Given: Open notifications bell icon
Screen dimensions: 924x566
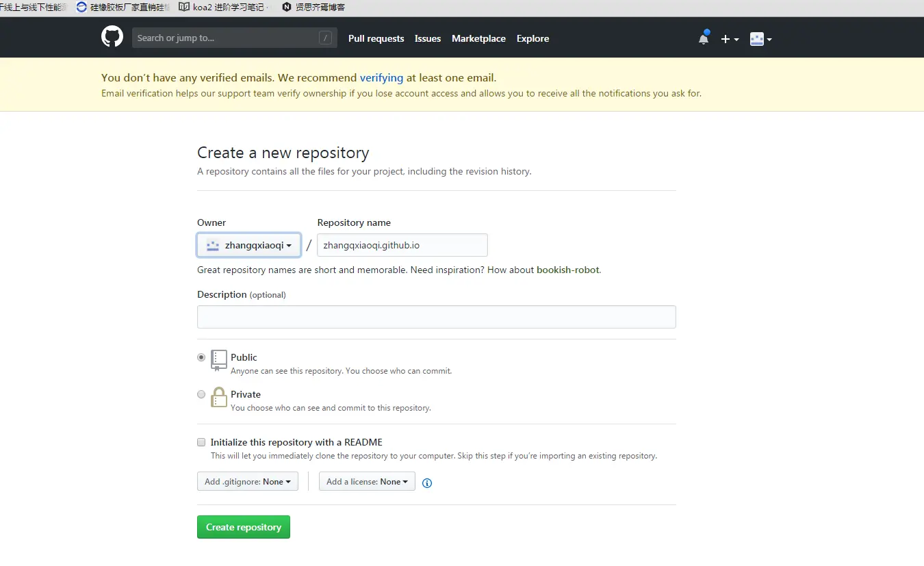Looking at the screenshot, I should [x=704, y=38].
